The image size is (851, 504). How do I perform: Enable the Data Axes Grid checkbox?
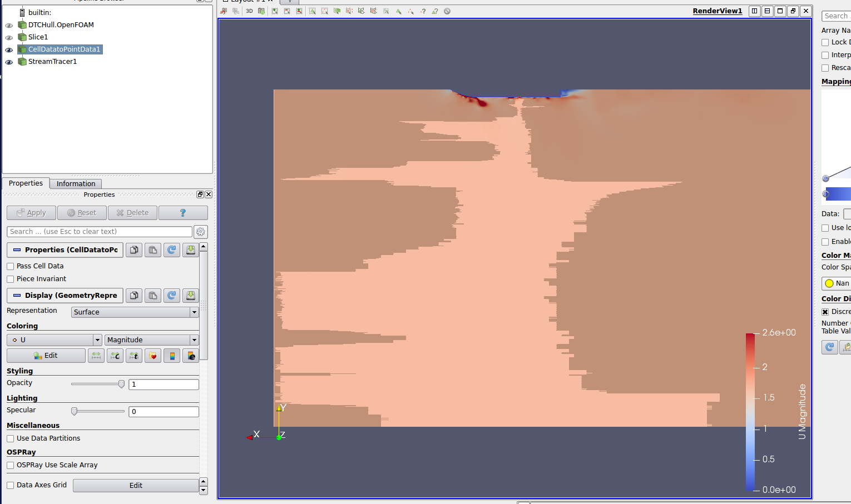pyautogui.click(x=11, y=486)
